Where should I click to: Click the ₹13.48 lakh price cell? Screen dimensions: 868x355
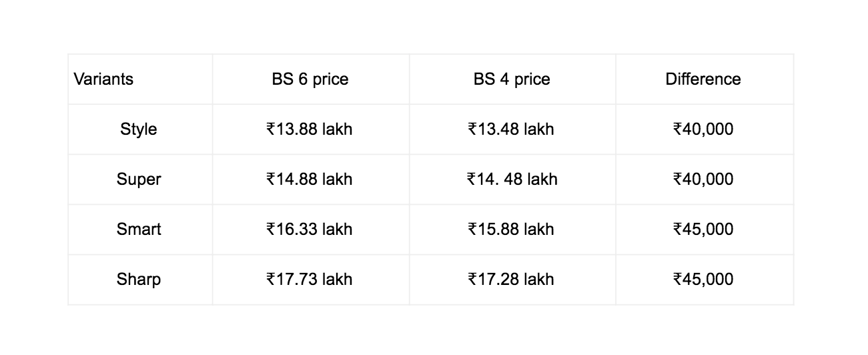click(x=511, y=129)
